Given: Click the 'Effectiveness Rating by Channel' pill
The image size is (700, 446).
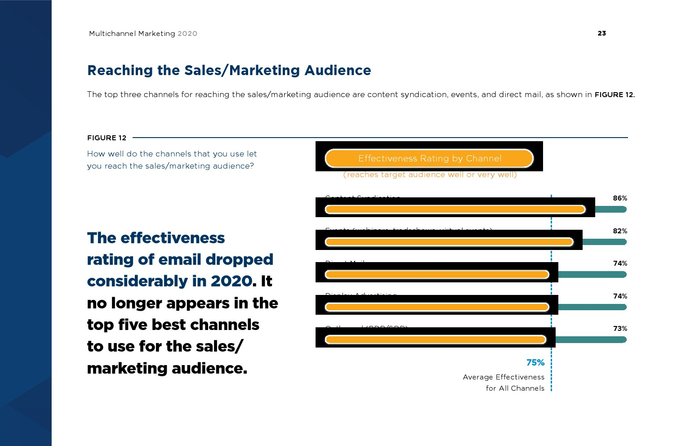Looking at the screenshot, I should click(x=429, y=158).
